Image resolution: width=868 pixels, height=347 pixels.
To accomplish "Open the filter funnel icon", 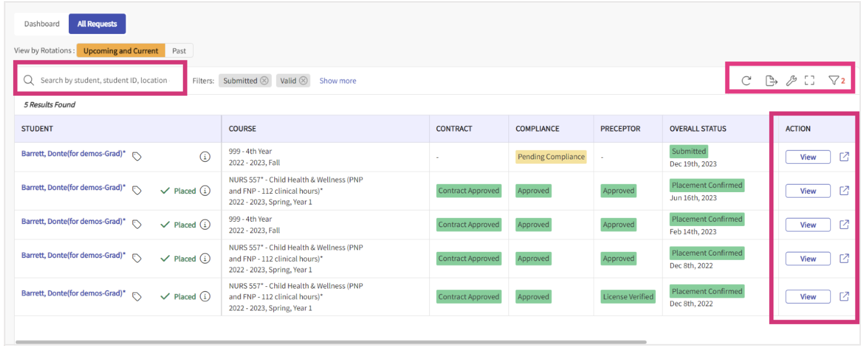I will pyautogui.click(x=834, y=80).
